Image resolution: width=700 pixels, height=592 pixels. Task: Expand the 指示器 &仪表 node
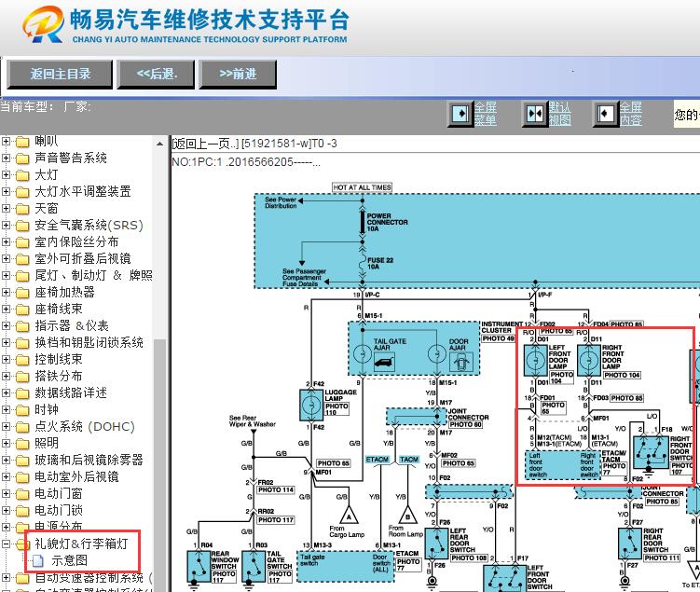coord(6,326)
